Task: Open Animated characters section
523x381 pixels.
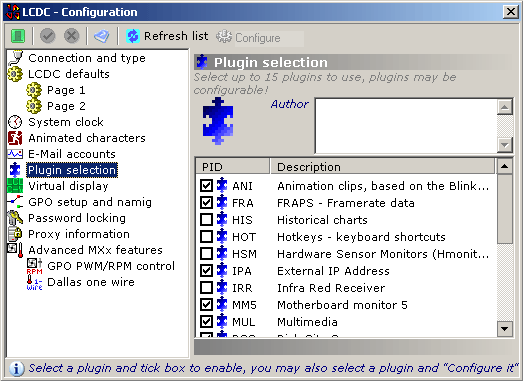Action: click(87, 138)
